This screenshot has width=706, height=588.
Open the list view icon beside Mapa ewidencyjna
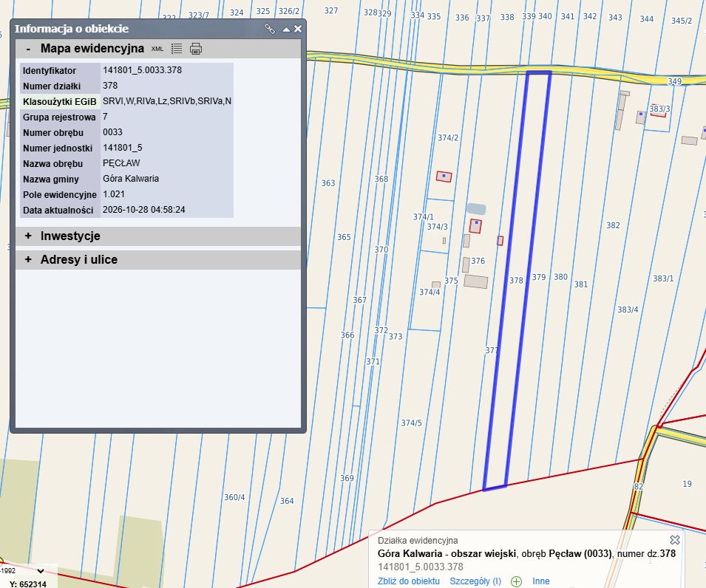click(177, 49)
